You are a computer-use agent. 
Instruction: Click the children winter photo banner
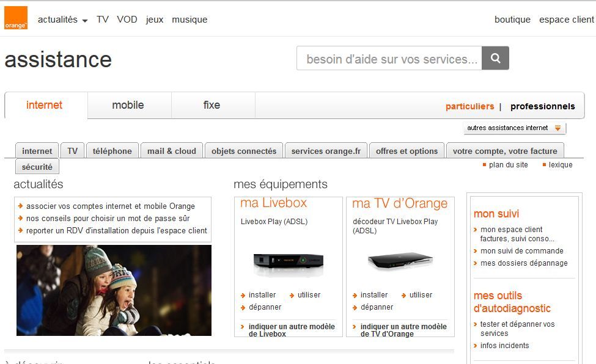(114, 290)
